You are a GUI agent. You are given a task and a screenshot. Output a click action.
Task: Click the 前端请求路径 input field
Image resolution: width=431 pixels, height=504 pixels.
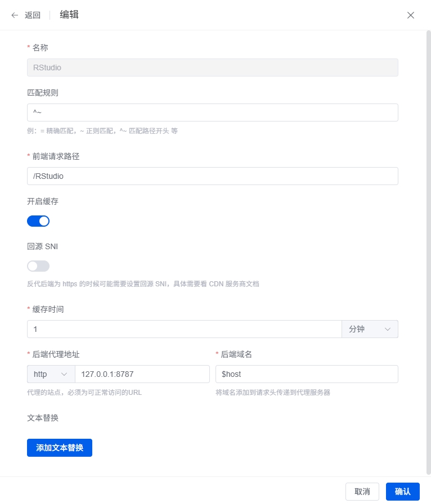(x=213, y=176)
